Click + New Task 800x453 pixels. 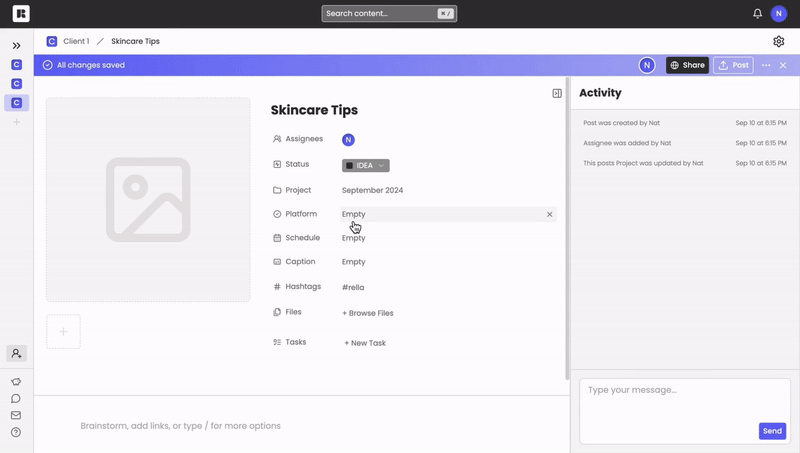[x=365, y=343]
